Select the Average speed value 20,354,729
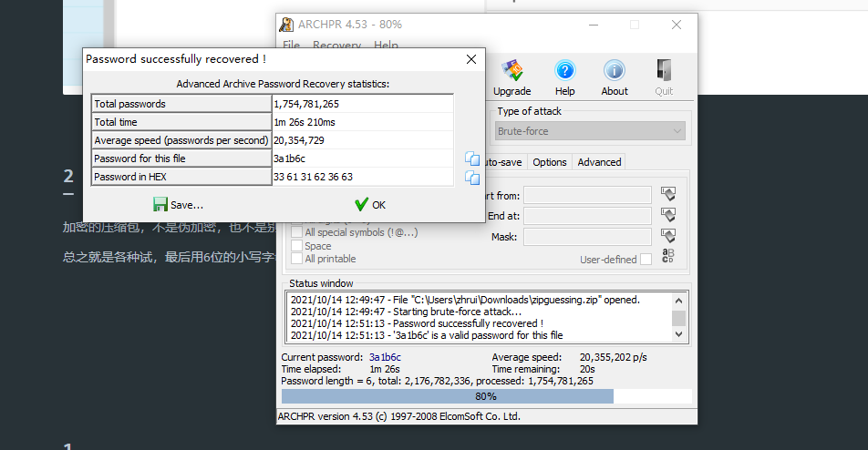This screenshot has width=868, height=450. click(299, 140)
